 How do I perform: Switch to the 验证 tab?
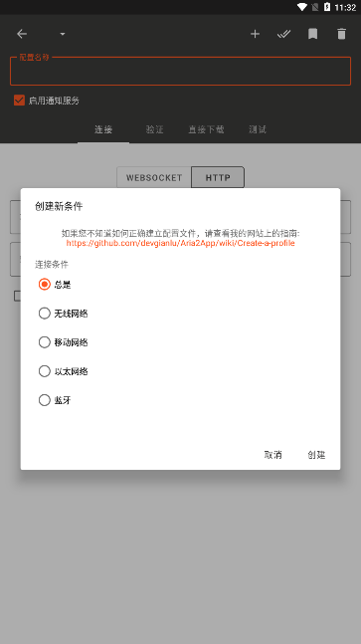155,129
